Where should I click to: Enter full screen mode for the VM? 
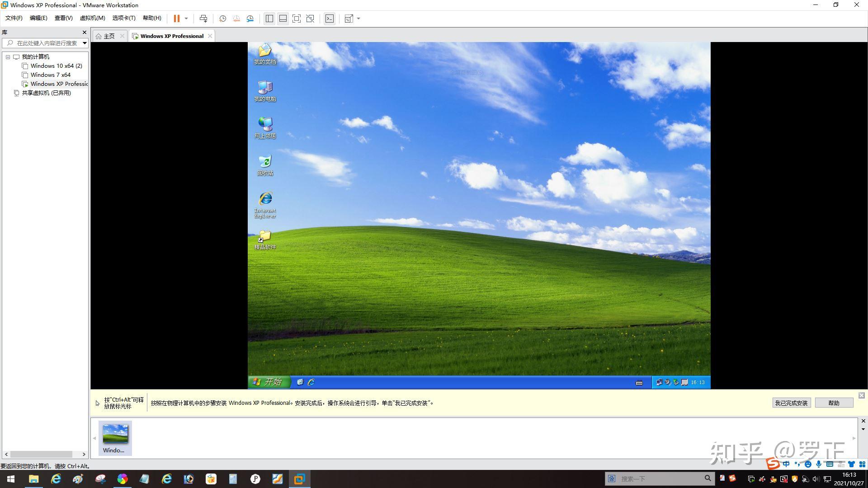pos(296,19)
